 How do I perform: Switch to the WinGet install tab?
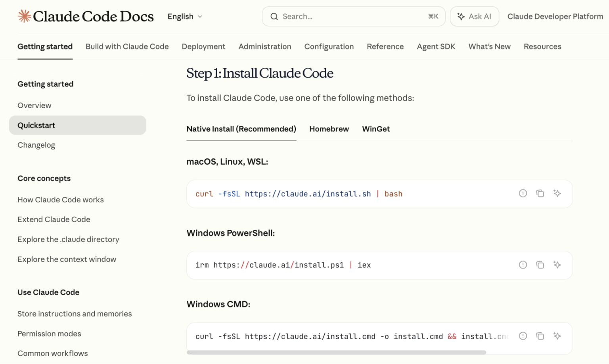tap(376, 129)
